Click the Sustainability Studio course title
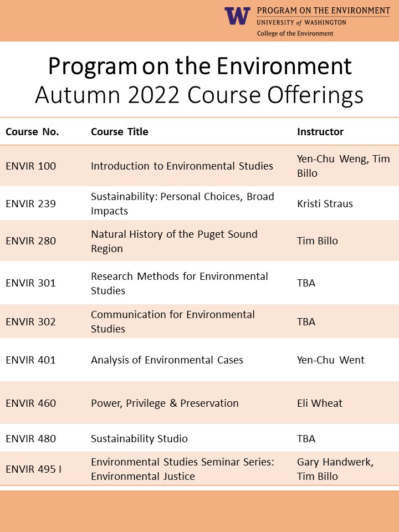Viewport: 399px width, 532px height. tap(139, 438)
